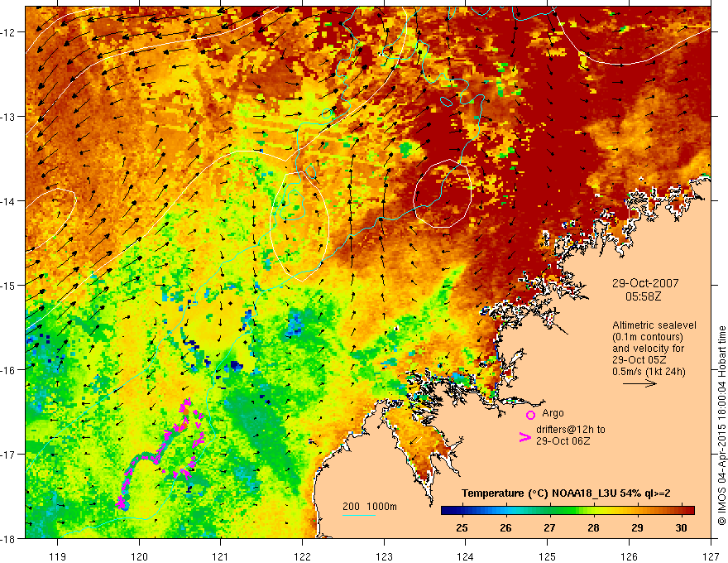Click latitude axis label -14

(9, 201)
